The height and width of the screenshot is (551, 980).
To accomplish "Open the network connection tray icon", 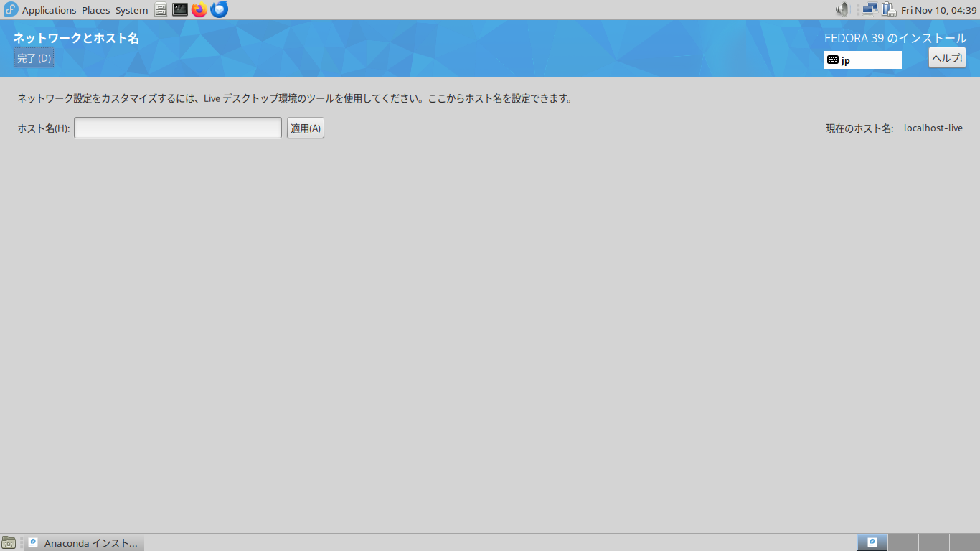I will [x=870, y=9].
